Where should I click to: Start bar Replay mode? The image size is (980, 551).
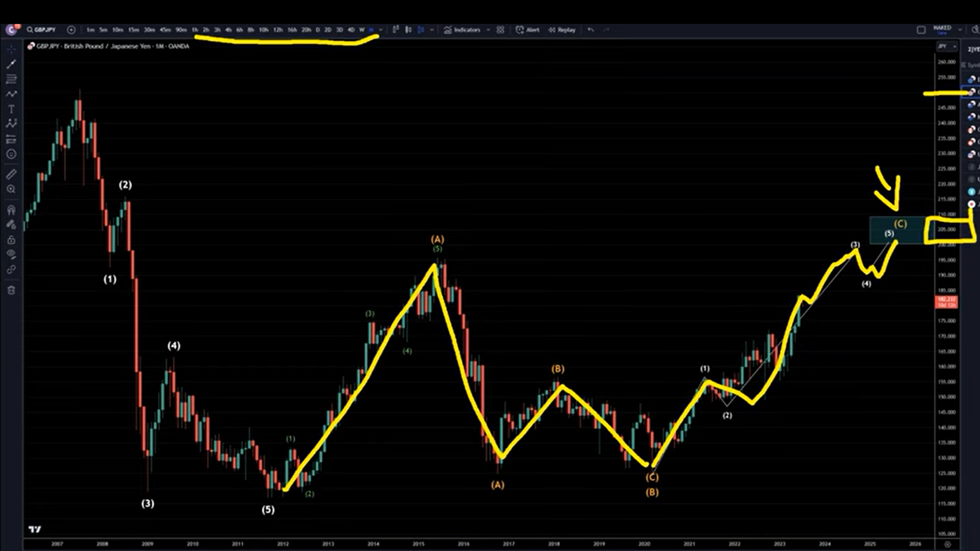[x=562, y=30]
